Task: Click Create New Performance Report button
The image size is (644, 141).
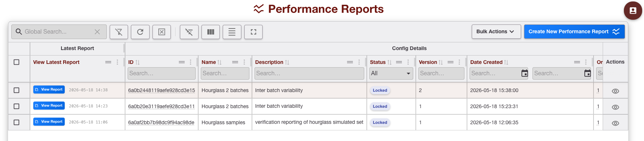Action: click(574, 31)
